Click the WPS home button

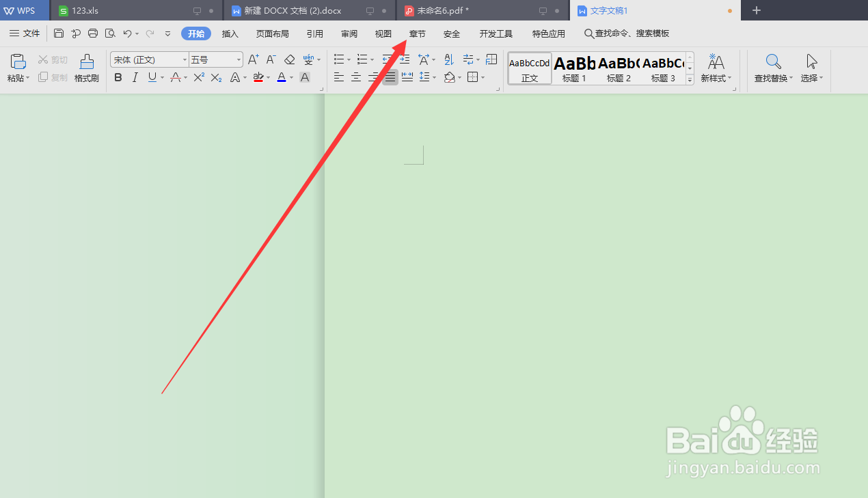click(25, 10)
